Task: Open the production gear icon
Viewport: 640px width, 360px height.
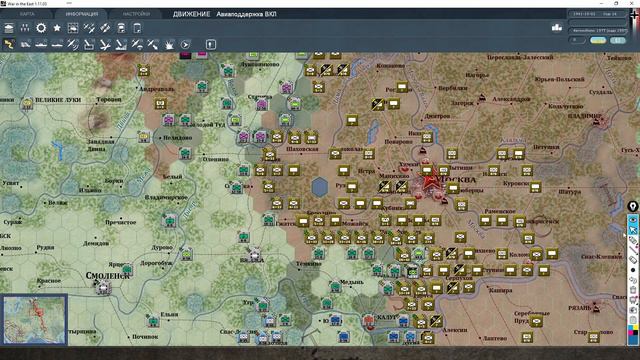Action: tap(41, 28)
